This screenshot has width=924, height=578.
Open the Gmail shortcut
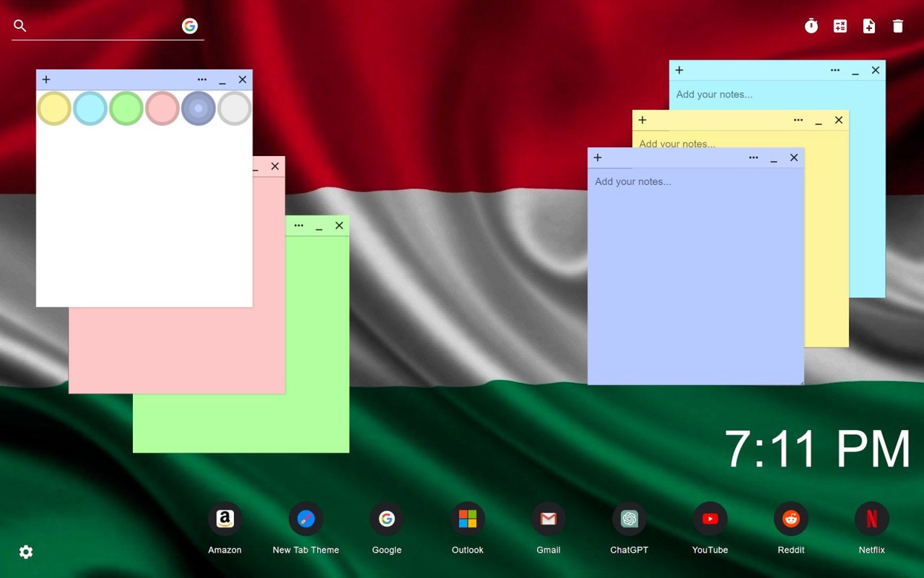pos(549,519)
